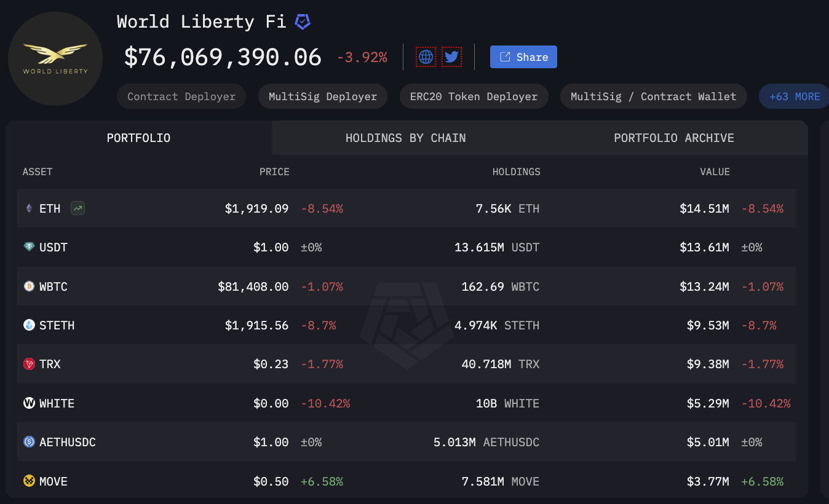The height and width of the screenshot is (504, 829).
Task: Select the STETH token icon
Action: pos(29,325)
